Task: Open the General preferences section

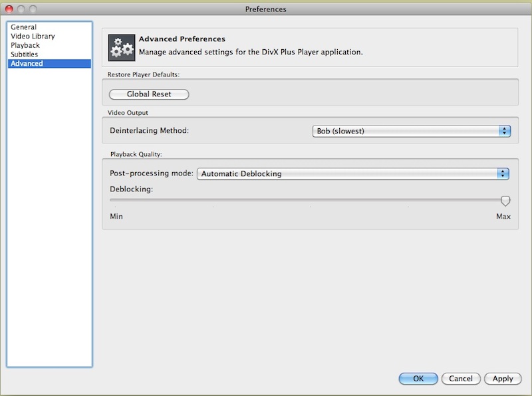Action: tap(23, 27)
